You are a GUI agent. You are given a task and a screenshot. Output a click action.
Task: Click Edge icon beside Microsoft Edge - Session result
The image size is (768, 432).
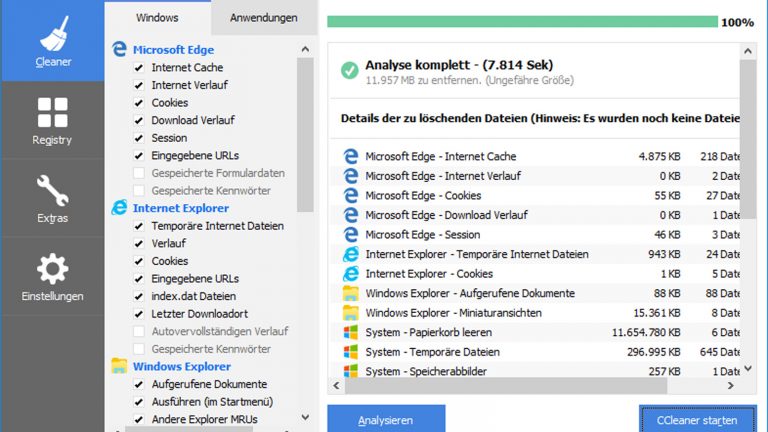(351, 235)
